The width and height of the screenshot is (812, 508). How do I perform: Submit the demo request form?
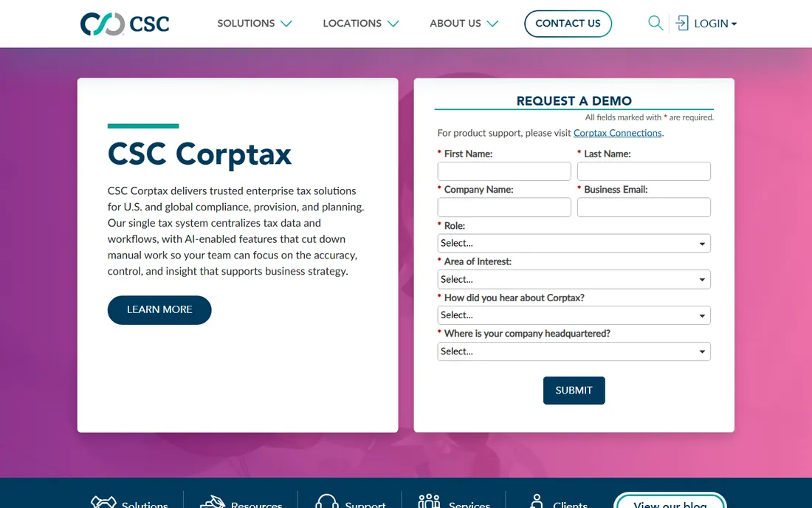click(x=574, y=391)
